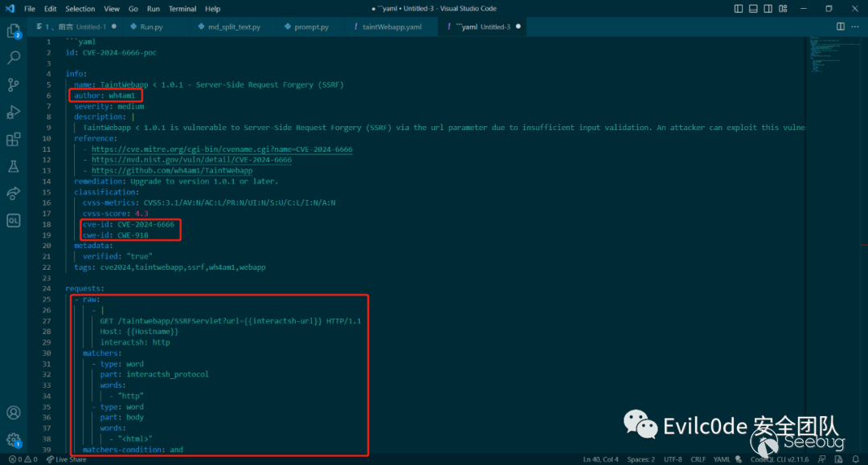The width and height of the screenshot is (868, 465).
Task: Change the UTF-8 file encoding
Action: [x=673, y=459]
